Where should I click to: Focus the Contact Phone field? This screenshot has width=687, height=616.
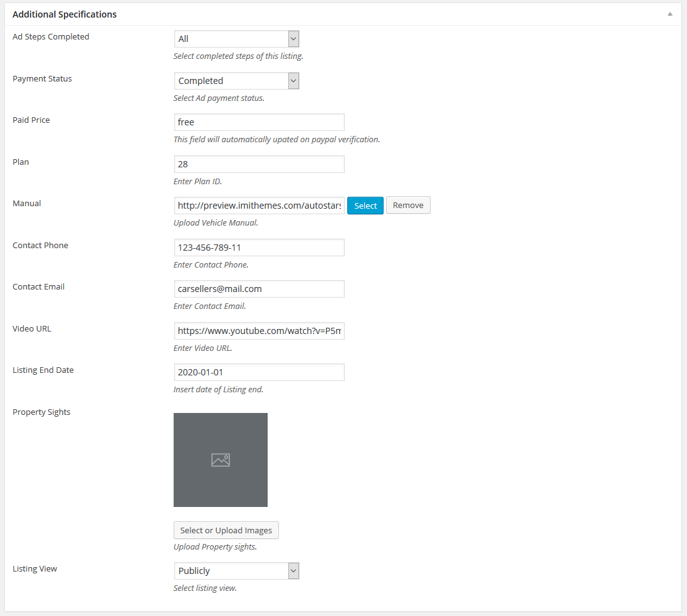click(259, 248)
